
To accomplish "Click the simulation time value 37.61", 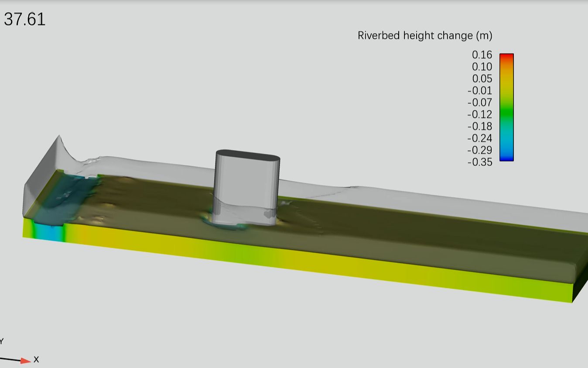I will tap(25, 20).
